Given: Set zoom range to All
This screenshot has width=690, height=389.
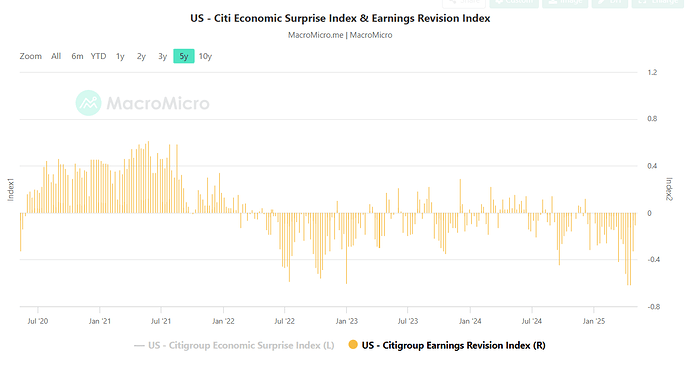Looking at the screenshot, I should (56, 56).
